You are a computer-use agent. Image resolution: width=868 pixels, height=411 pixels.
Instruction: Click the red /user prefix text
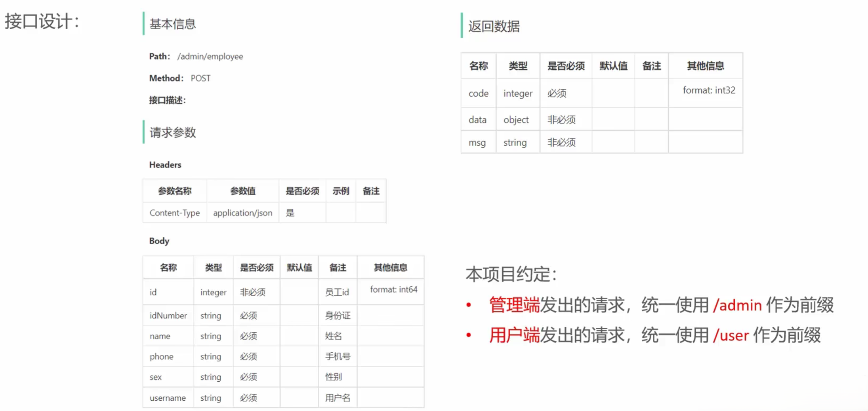(x=731, y=335)
